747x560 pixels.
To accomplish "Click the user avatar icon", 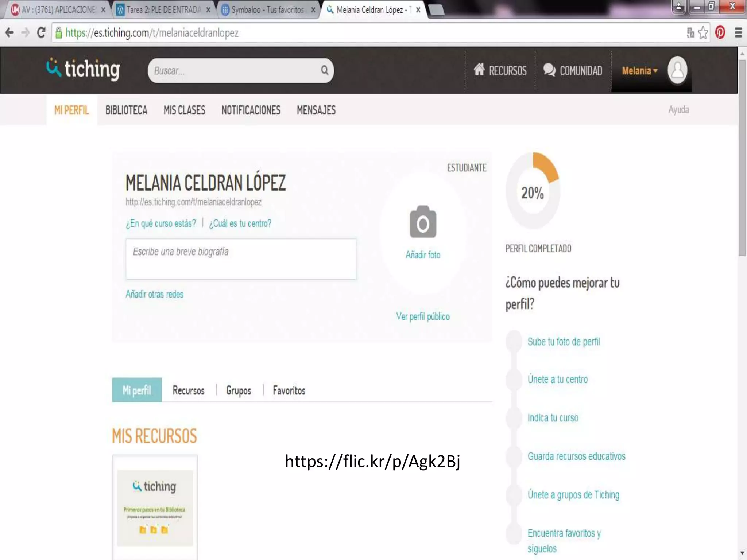I will tap(677, 70).
